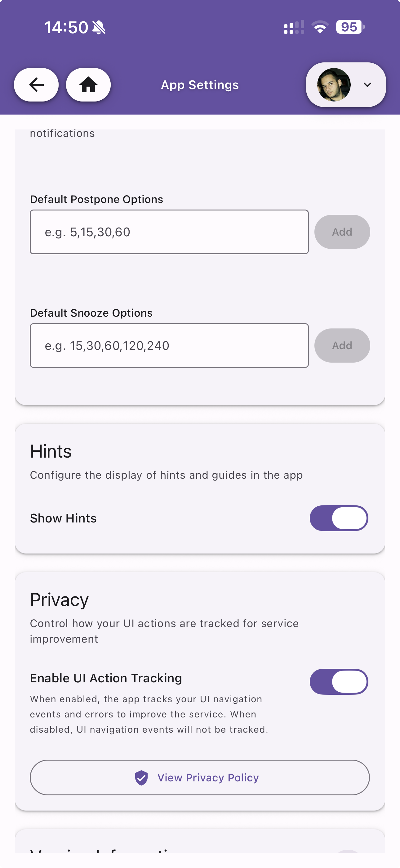Image resolution: width=400 pixels, height=868 pixels.
Task: Tap the clock time in status bar
Action: [x=66, y=27]
